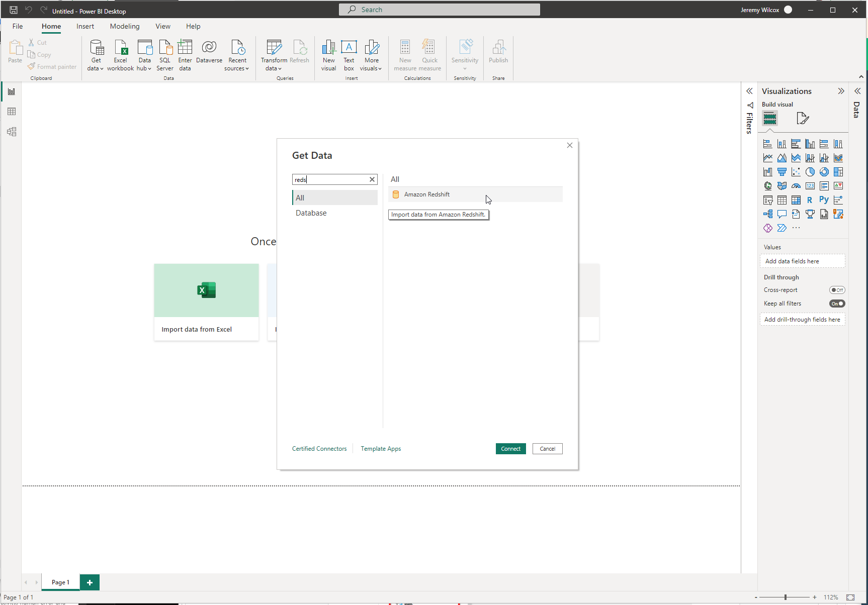868x605 pixels.
Task: Choose the Power Apps visual
Action: (768, 228)
